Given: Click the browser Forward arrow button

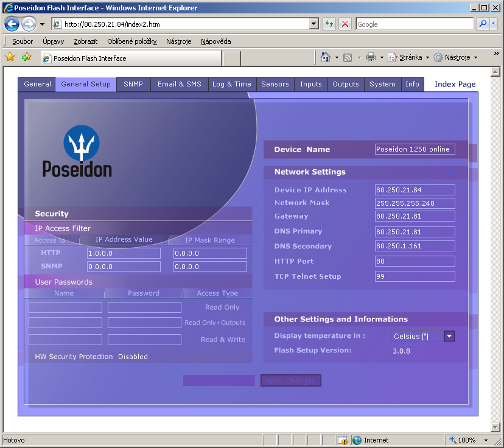Looking at the screenshot, I should click(x=29, y=24).
